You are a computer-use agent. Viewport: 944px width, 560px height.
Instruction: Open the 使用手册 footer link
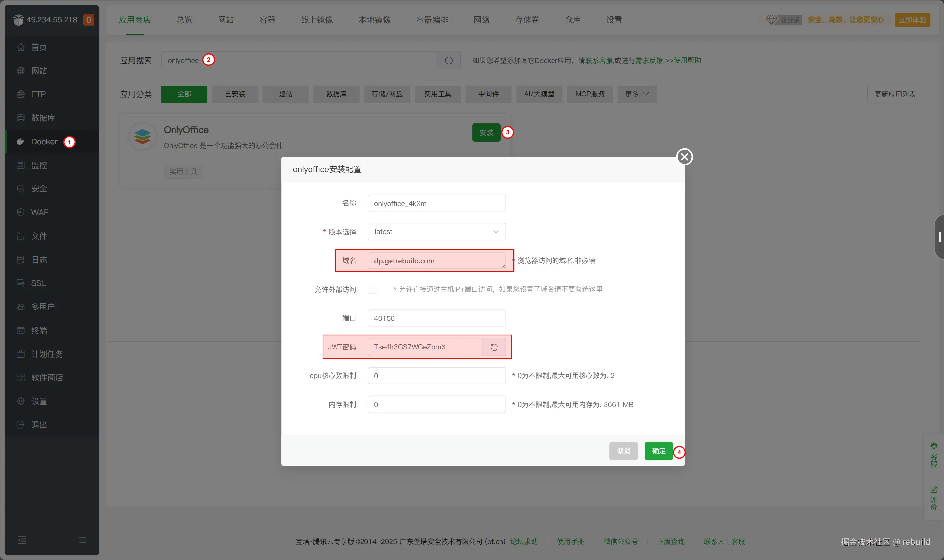pos(570,541)
